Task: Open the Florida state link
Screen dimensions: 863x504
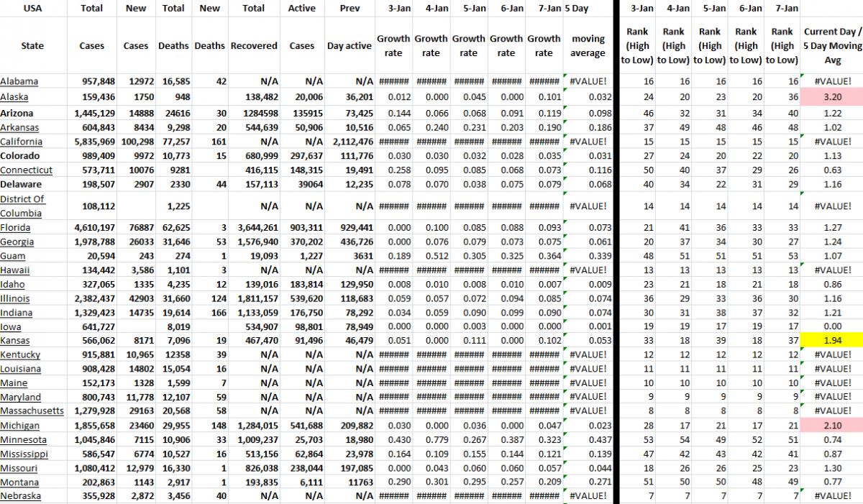Action: tap(15, 227)
